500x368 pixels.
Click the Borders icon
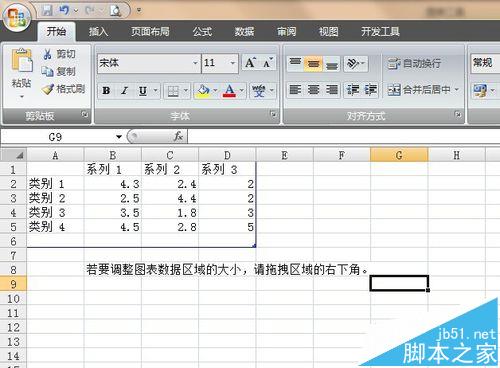[173, 91]
